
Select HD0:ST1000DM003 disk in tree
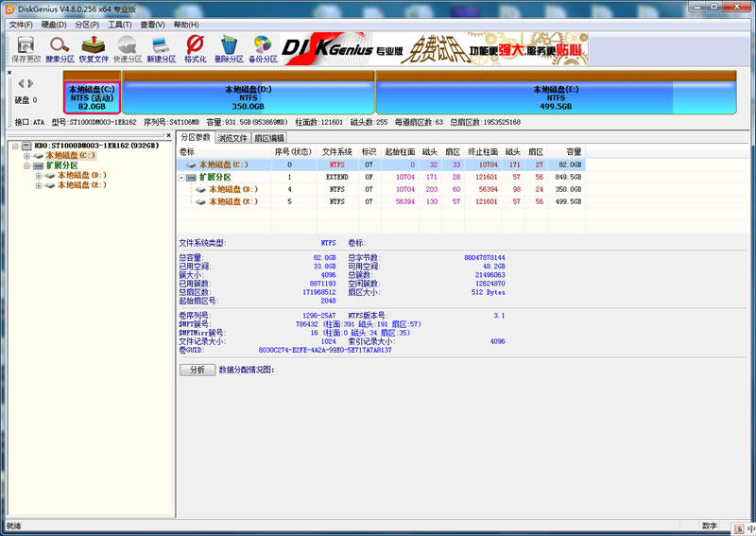[x=96, y=146]
